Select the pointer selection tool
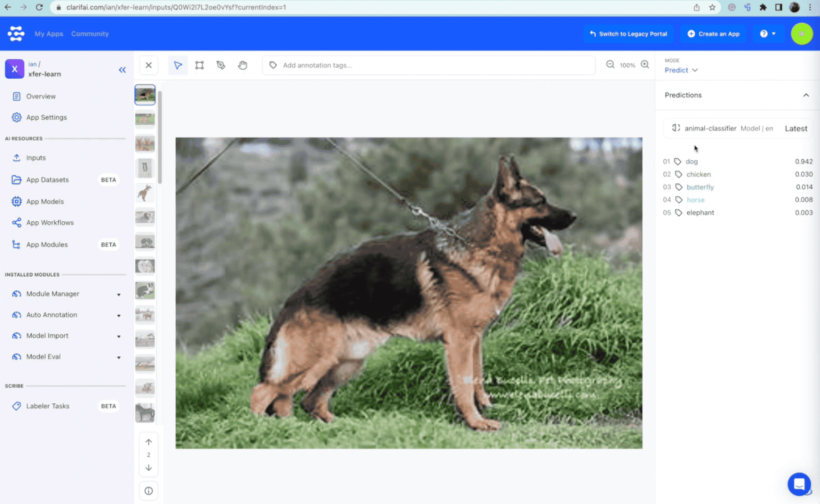This screenshot has width=820, height=504. point(178,65)
